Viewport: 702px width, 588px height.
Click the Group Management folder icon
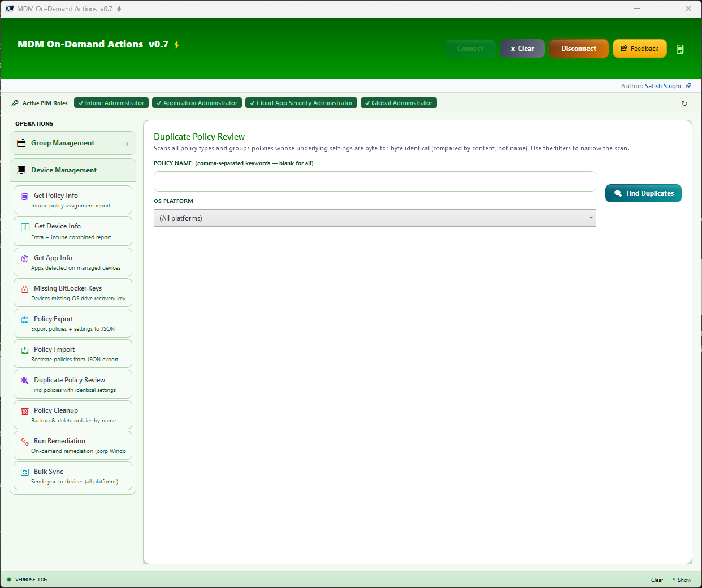click(21, 143)
